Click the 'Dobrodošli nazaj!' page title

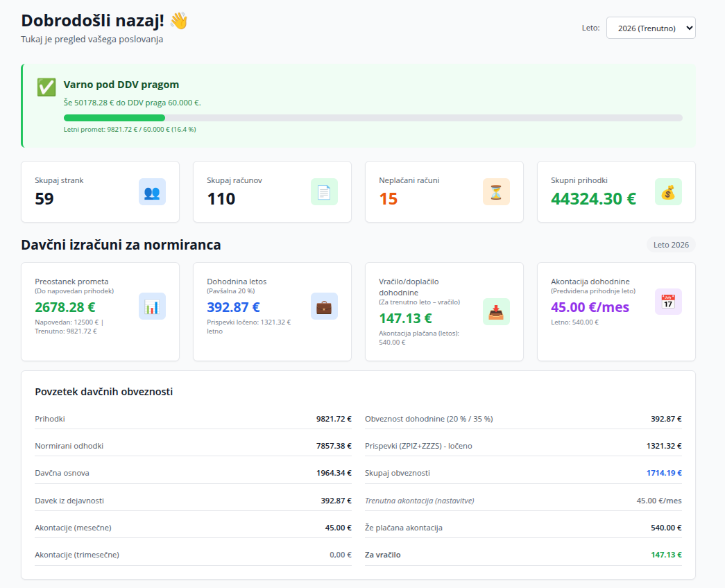92,21
